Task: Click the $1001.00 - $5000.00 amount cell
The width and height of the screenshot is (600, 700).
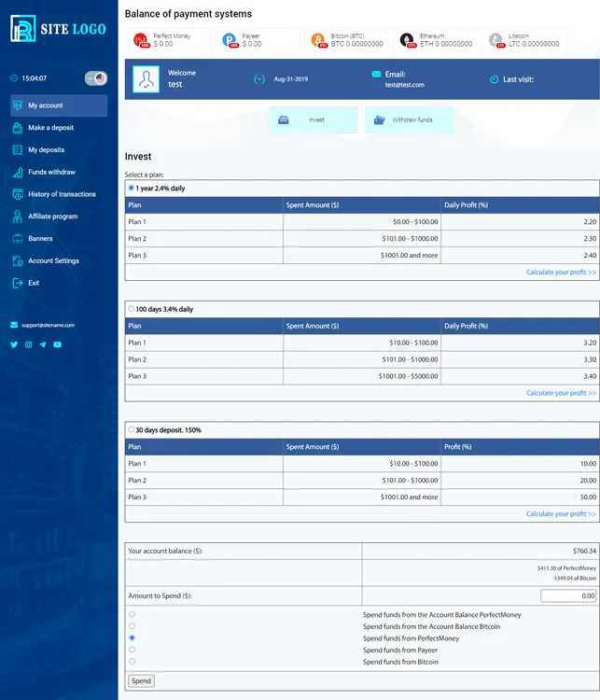Action: [x=362, y=376]
